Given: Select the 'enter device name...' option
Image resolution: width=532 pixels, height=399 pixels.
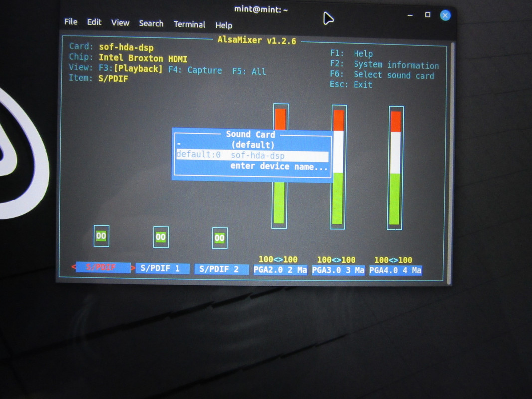Looking at the screenshot, I should pos(279,166).
